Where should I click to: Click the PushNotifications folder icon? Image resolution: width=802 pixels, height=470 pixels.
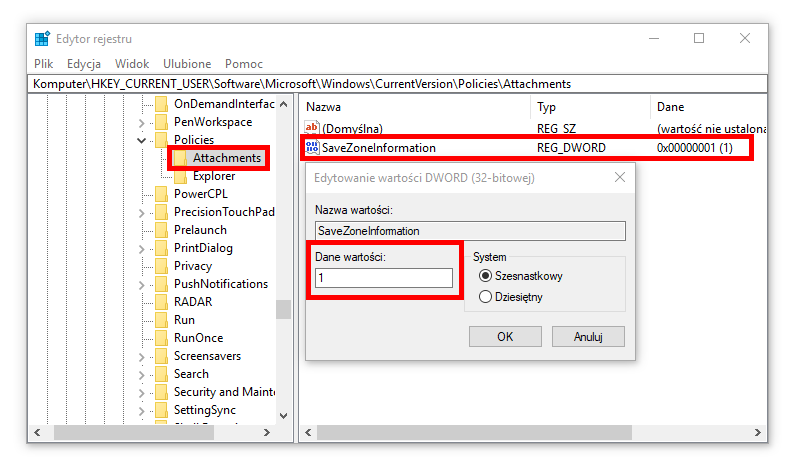pos(162,284)
